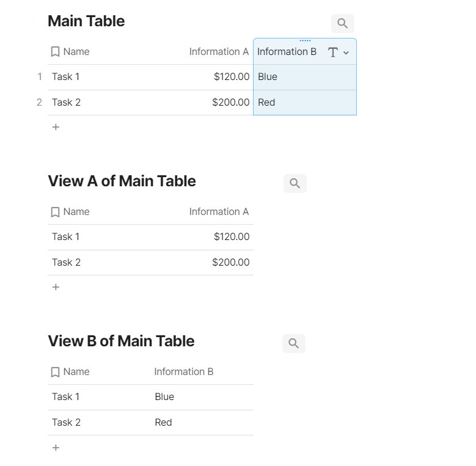This screenshot has height=466, width=476.
Task: Select row number 2 in Main Table
Action: [x=39, y=103]
